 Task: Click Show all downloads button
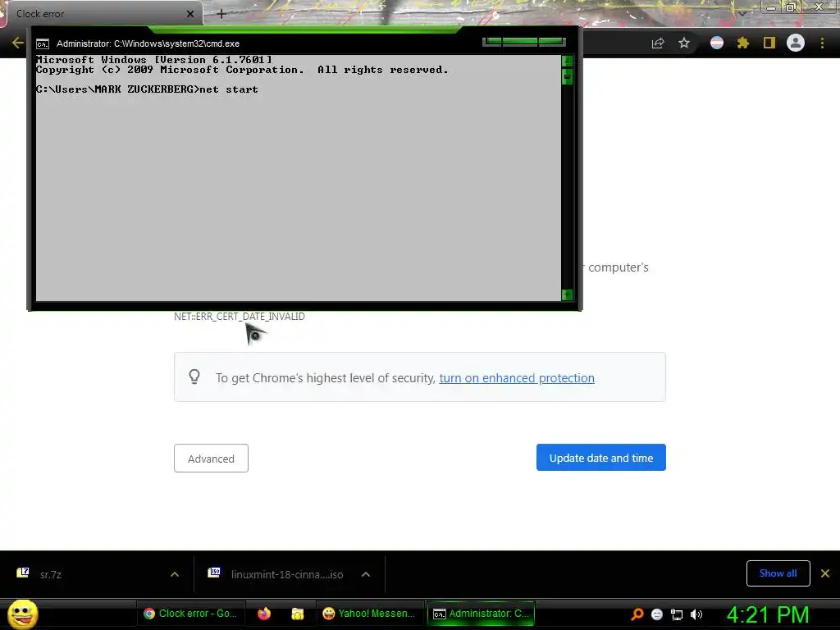tap(778, 573)
